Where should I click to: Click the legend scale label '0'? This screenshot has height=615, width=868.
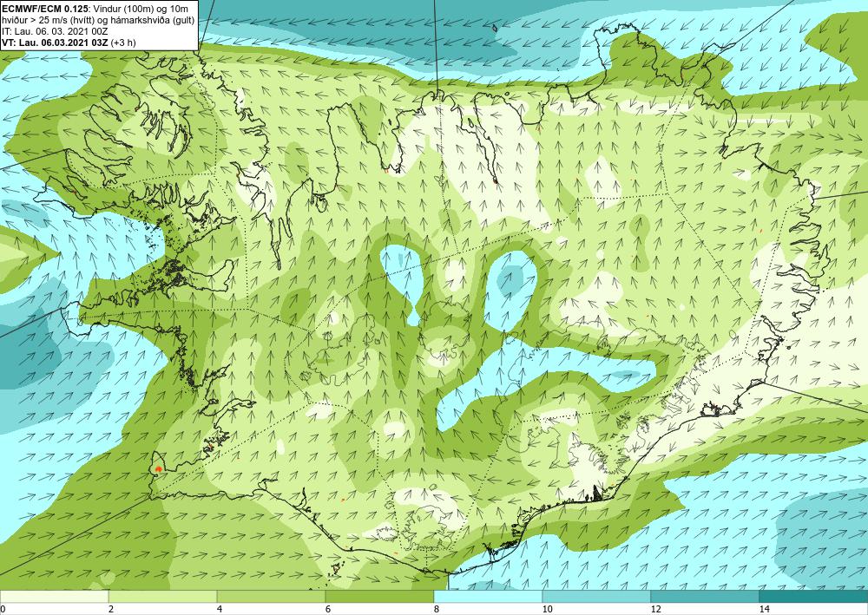(x=3, y=609)
